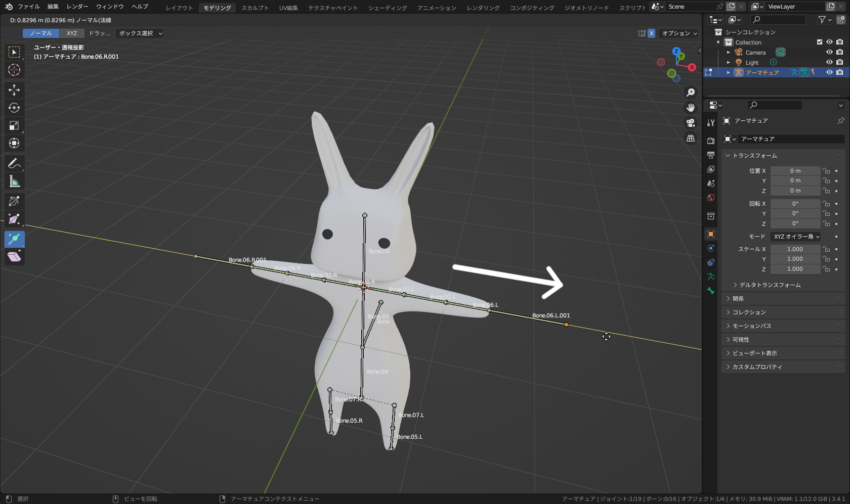This screenshot has width=850, height=504.
Task: Open the オプション dropdown in viewport header
Action: click(x=679, y=33)
